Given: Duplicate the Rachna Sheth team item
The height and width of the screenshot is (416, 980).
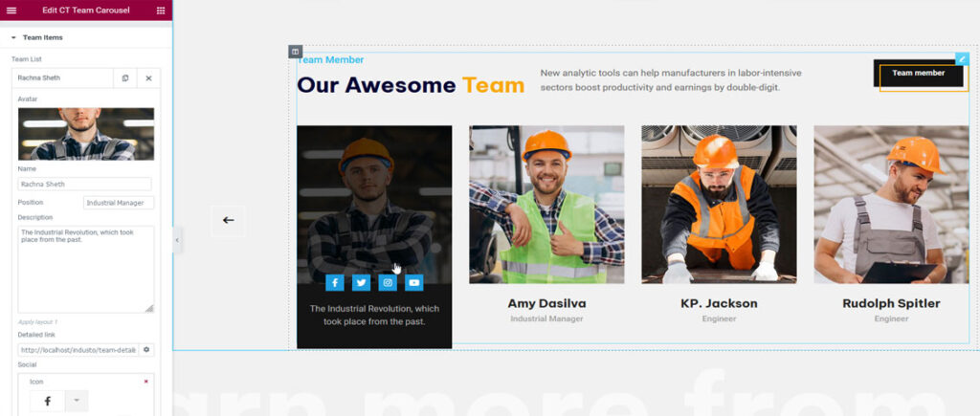Looking at the screenshot, I should click(125, 77).
